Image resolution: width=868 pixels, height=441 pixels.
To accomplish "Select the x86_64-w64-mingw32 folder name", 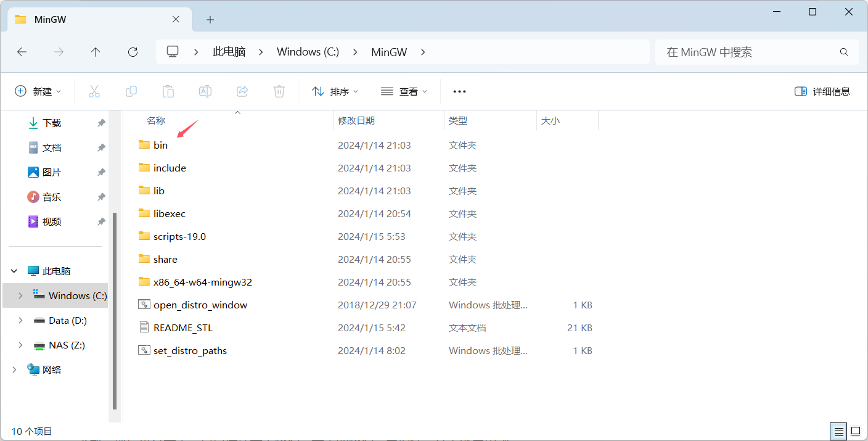I will [x=203, y=282].
